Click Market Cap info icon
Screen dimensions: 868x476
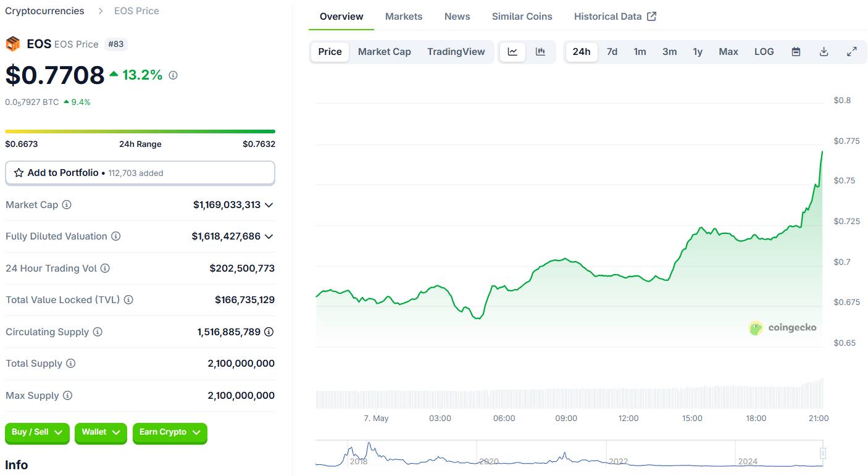pyautogui.click(x=67, y=204)
